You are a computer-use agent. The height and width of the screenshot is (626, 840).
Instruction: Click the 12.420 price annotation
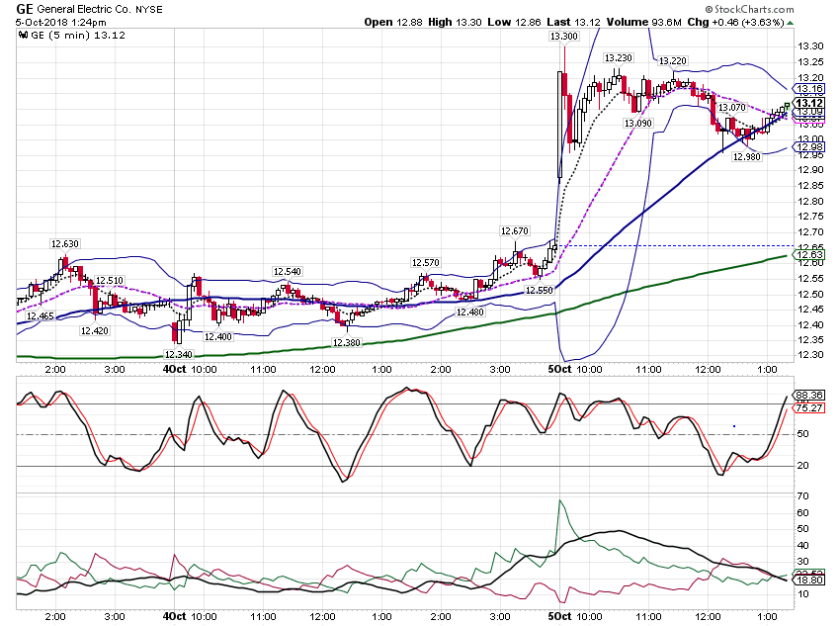click(x=94, y=330)
